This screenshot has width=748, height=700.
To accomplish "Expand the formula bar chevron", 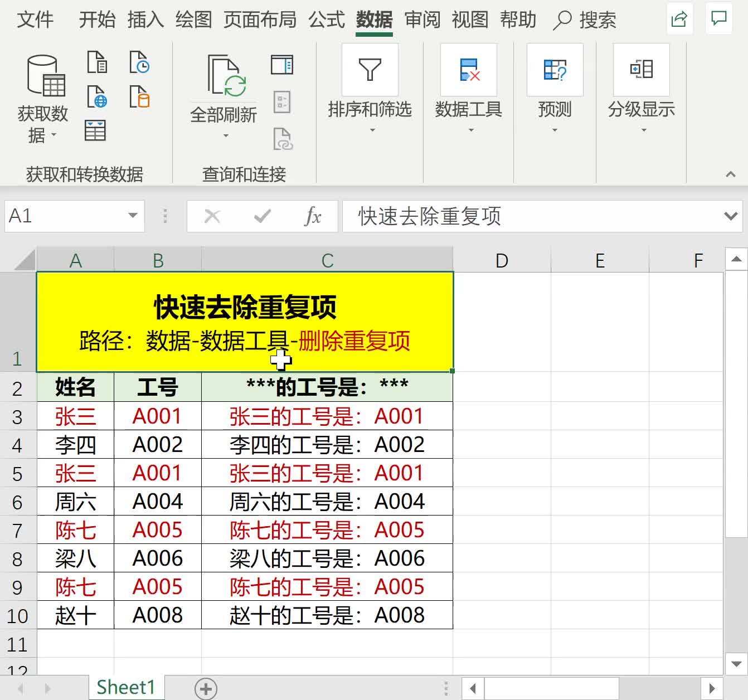I will tap(731, 216).
